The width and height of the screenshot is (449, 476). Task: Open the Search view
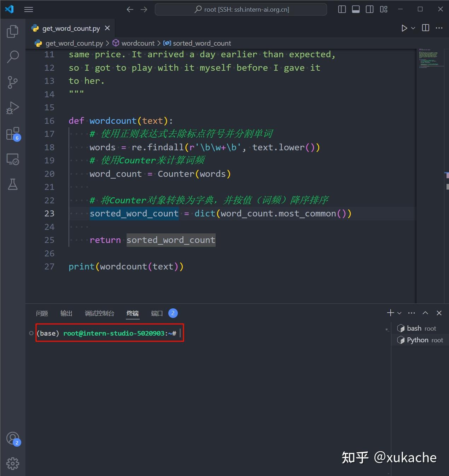tap(13, 57)
